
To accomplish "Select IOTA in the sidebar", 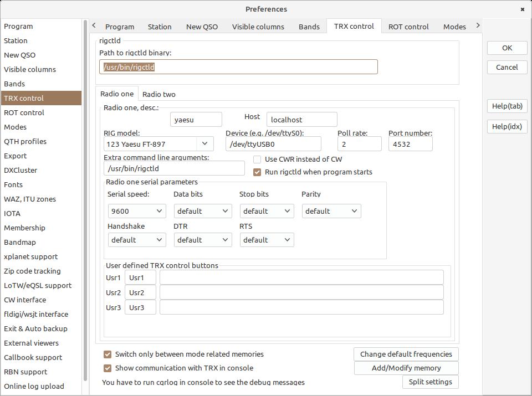I will click(x=41, y=214).
